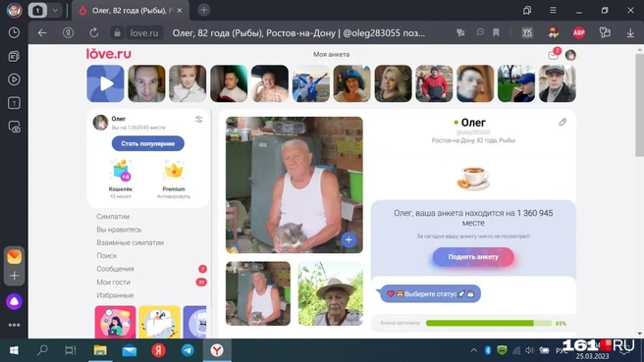Open Вы нравитесь section
The height and width of the screenshot is (362, 644).
(x=119, y=230)
